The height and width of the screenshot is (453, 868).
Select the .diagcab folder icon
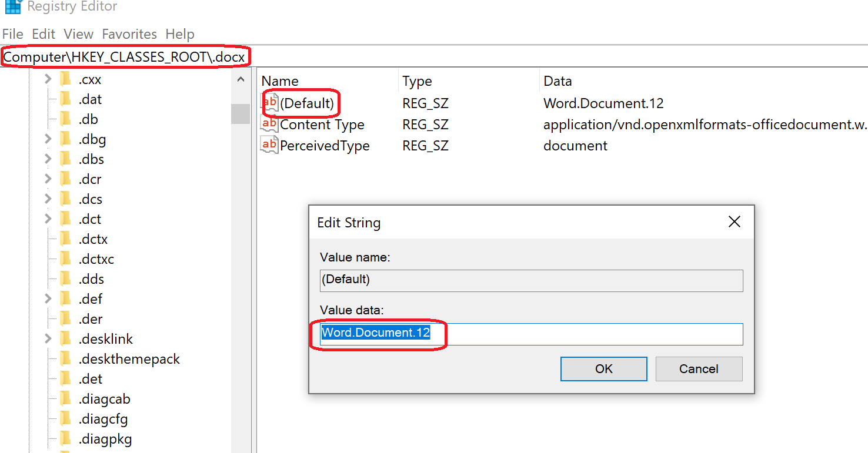tap(65, 399)
